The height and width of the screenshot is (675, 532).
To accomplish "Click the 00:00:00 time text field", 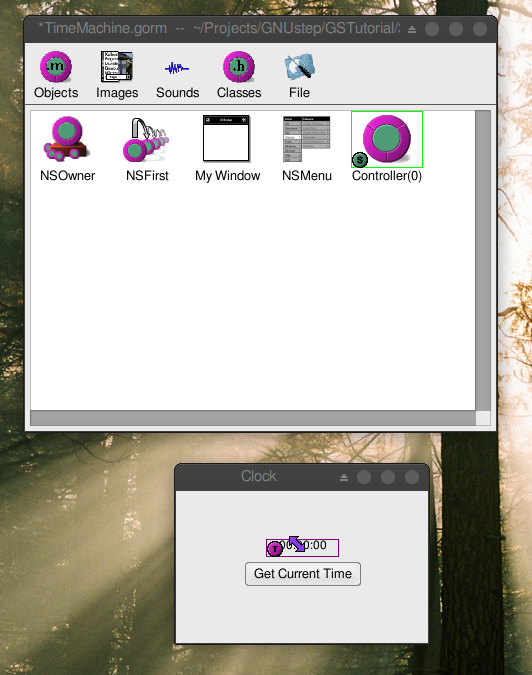I will [x=303, y=548].
